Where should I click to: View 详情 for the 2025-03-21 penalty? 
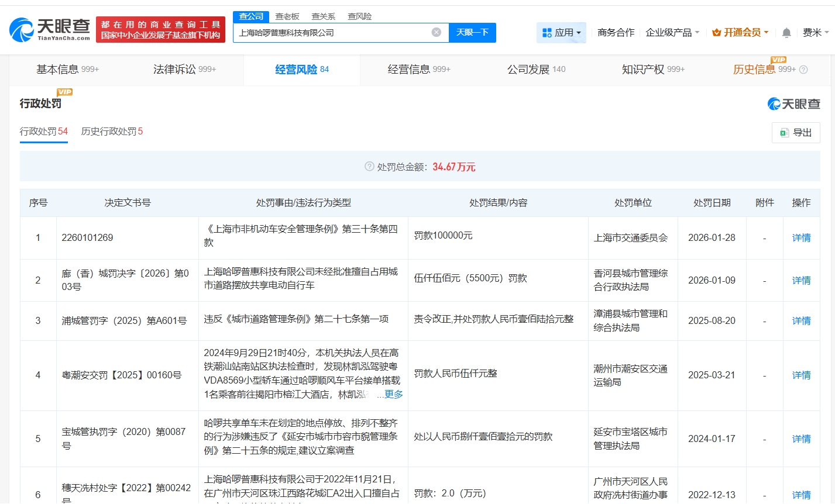point(801,375)
